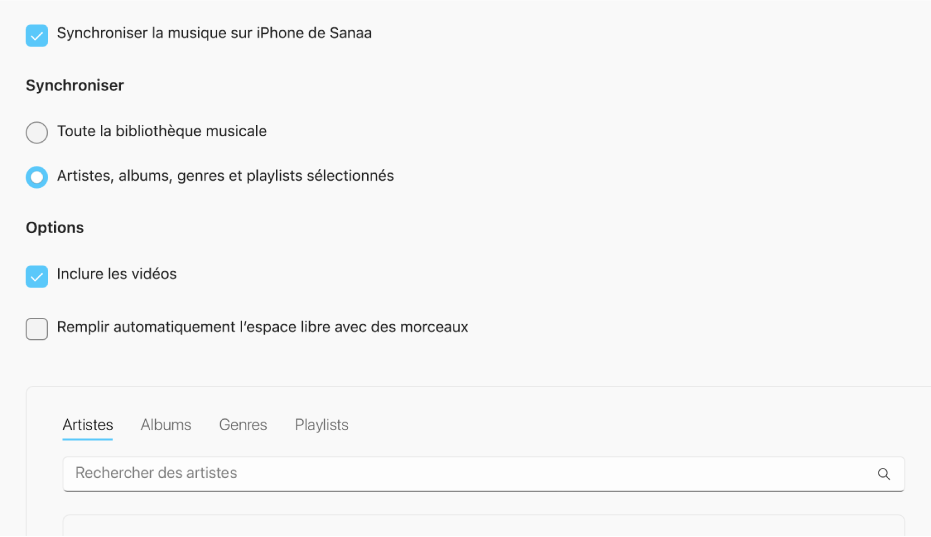The width and height of the screenshot is (931, 537).
Task: Click the "Artistes, albums, genres et playlists sélectionnés" label
Action: coord(225,176)
